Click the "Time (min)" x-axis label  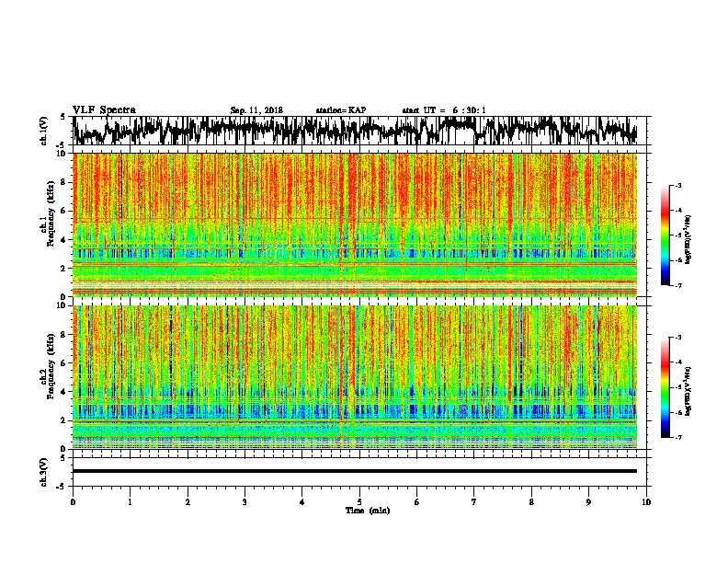coord(368,511)
